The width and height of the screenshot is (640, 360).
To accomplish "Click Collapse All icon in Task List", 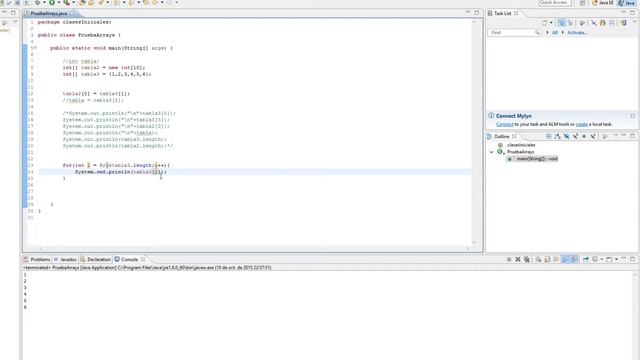I will (612, 23).
